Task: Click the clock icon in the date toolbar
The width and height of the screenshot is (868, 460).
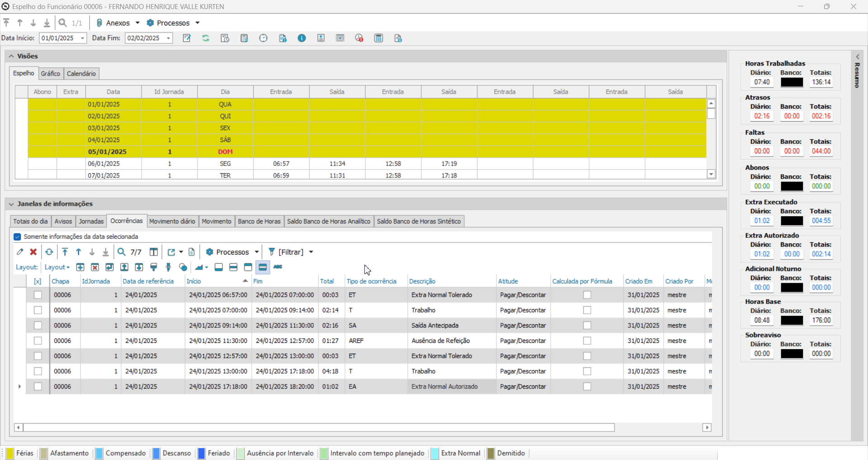Action: point(264,38)
